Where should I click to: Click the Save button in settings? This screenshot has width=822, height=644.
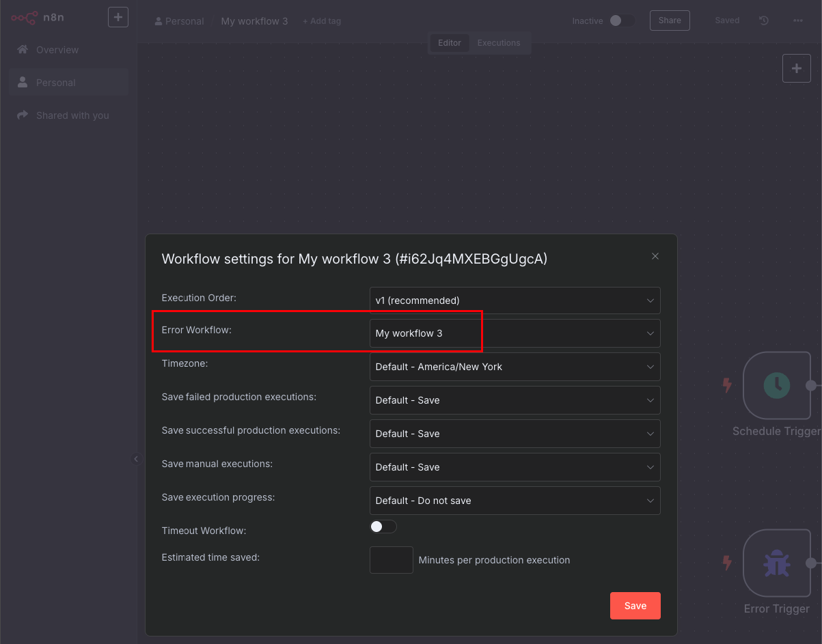(635, 606)
